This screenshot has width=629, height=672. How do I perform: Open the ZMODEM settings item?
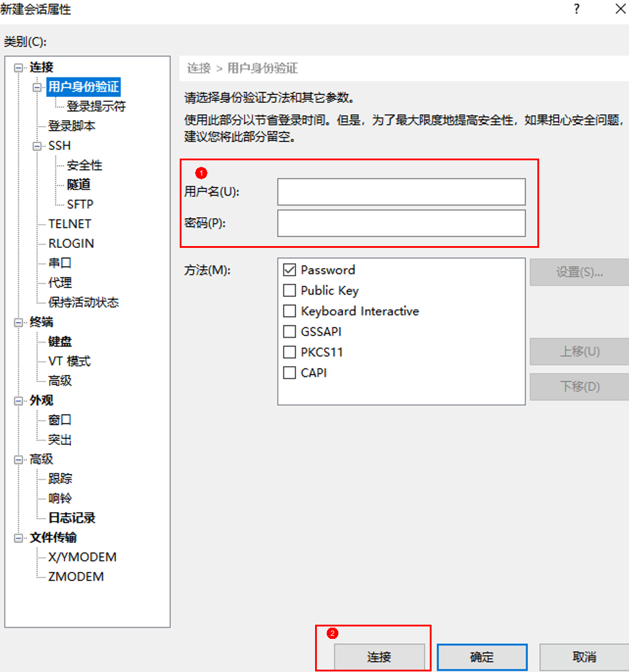(x=76, y=577)
